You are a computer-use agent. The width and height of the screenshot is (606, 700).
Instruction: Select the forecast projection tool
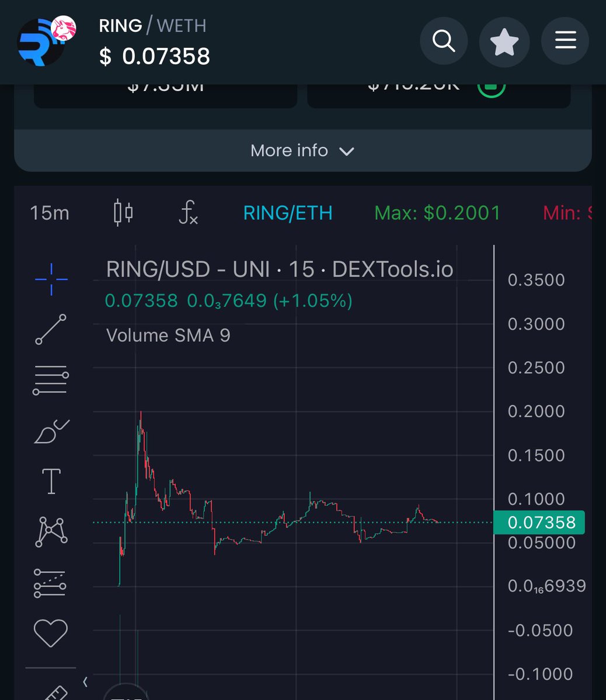[x=50, y=583]
